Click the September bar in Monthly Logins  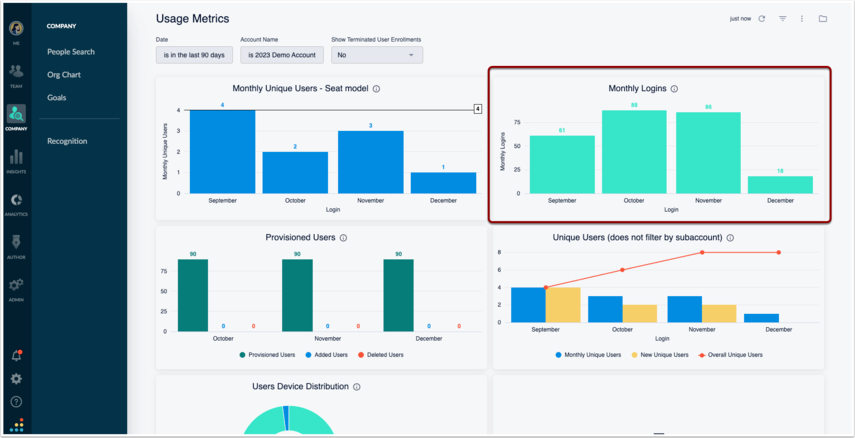pyautogui.click(x=562, y=164)
